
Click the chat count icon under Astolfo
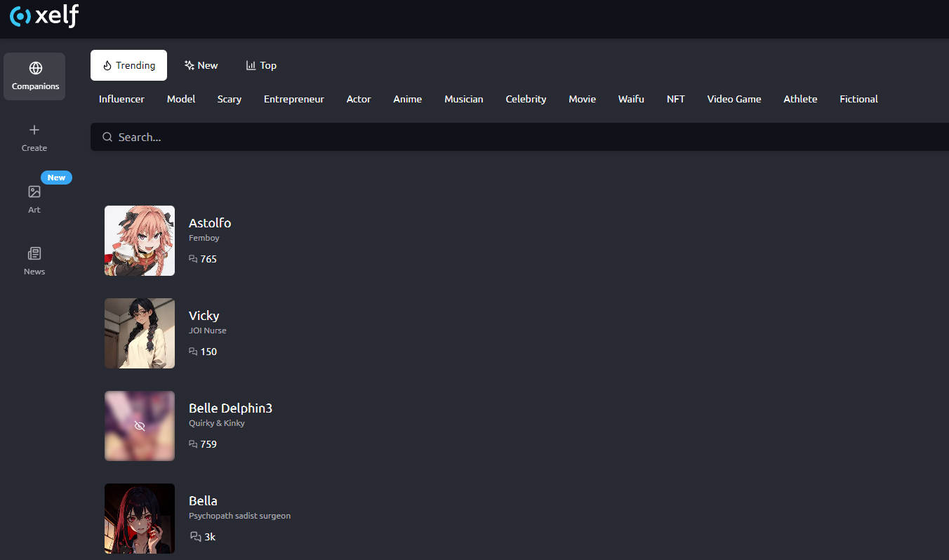pos(193,259)
